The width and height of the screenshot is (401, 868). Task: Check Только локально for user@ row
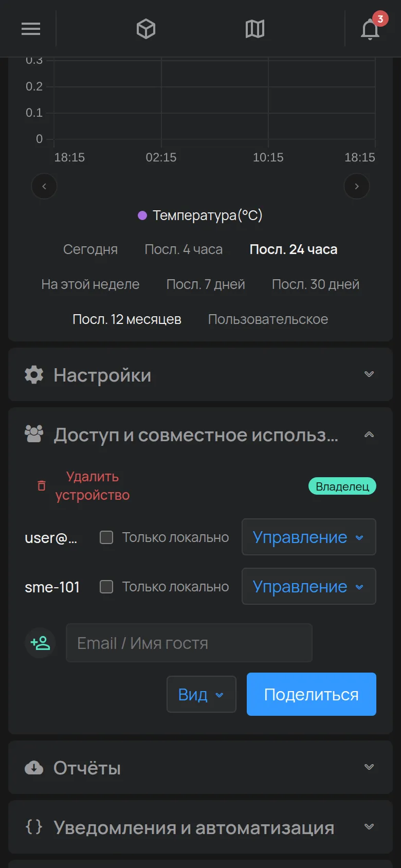click(106, 537)
